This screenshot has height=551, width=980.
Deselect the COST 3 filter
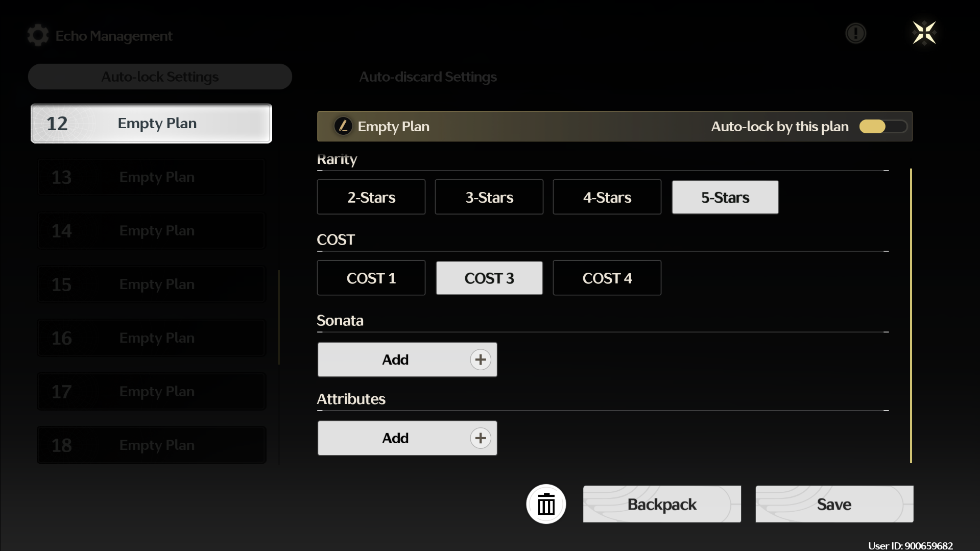click(x=489, y=278)
